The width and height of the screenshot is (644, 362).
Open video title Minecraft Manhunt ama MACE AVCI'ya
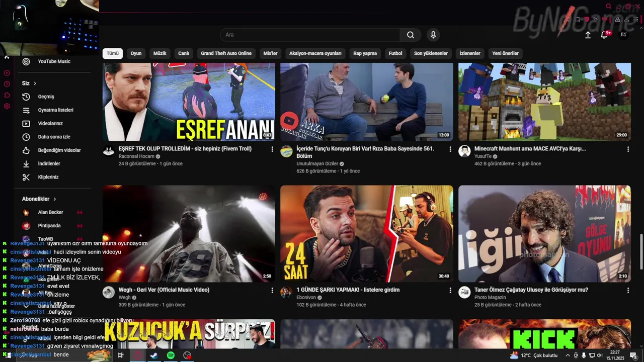click(530, 149)
